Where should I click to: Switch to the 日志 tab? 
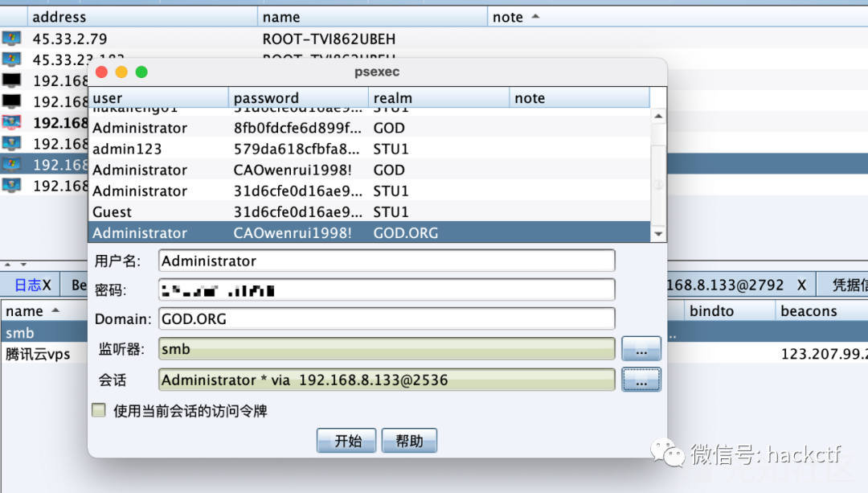click(27, 286)
